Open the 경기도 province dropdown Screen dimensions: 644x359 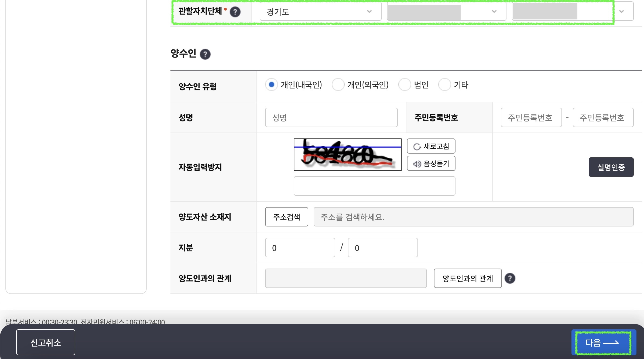pyautogui.click(x=320, y=12)
